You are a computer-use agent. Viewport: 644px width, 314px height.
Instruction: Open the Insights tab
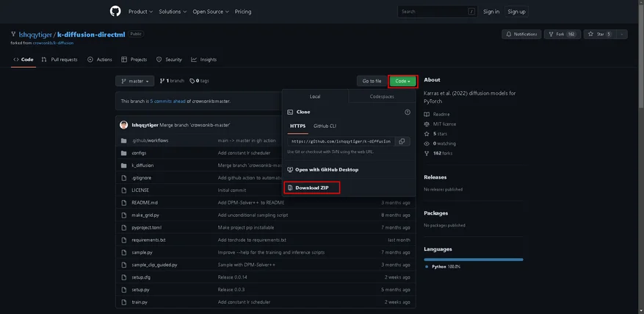coord(203,60)
